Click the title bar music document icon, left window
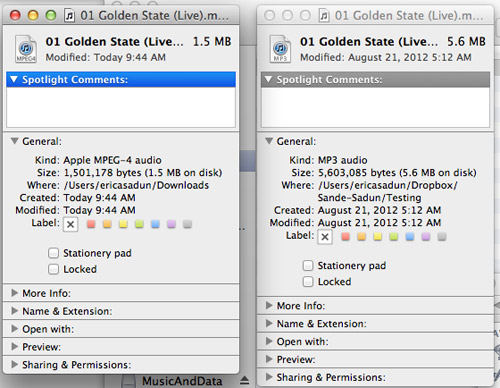This screenshot has height=388, width=500. click(x=69, y=16)
